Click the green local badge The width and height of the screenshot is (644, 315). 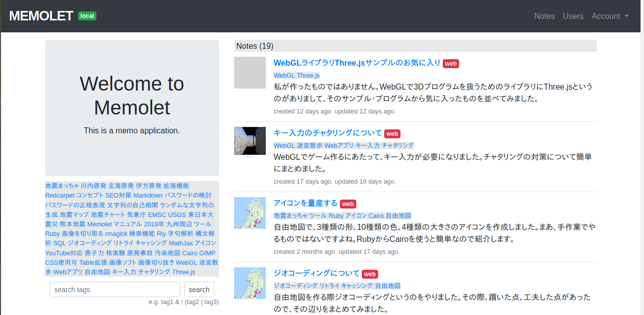pyautogui.click(x=87, y=16)
